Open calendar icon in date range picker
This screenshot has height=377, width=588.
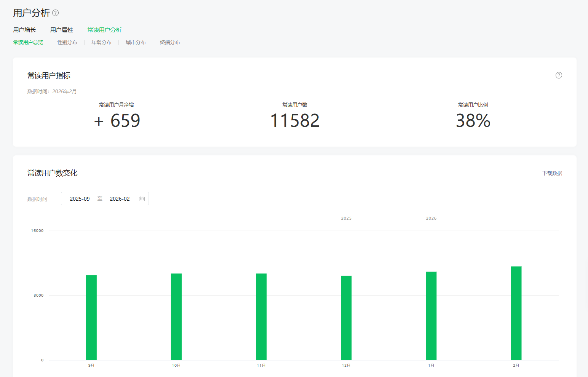(142, 199)
